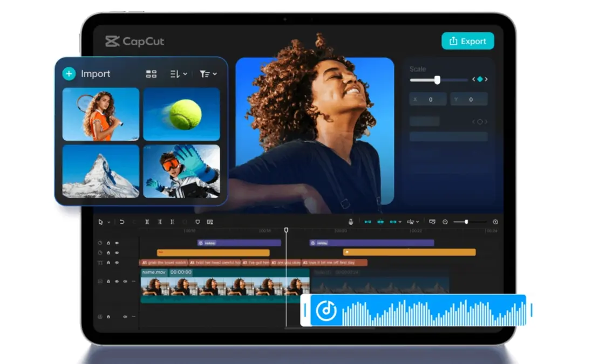
Task: Hide the text track with the eye icon
Action: pos(117,263)
